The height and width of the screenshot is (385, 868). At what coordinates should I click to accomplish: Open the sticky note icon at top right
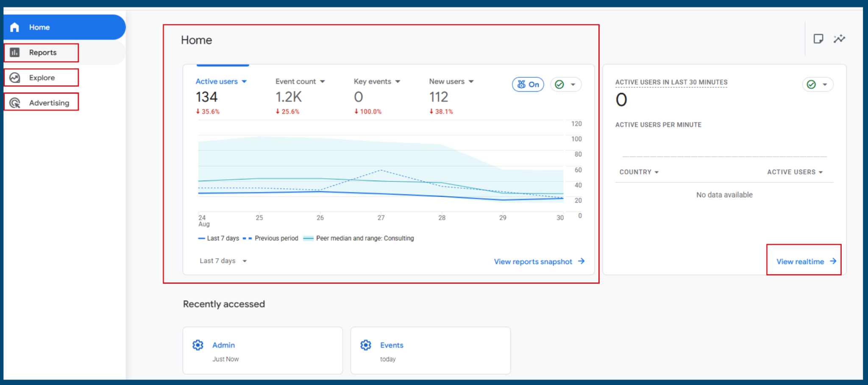pyautogui.click(x=818, y=39)
